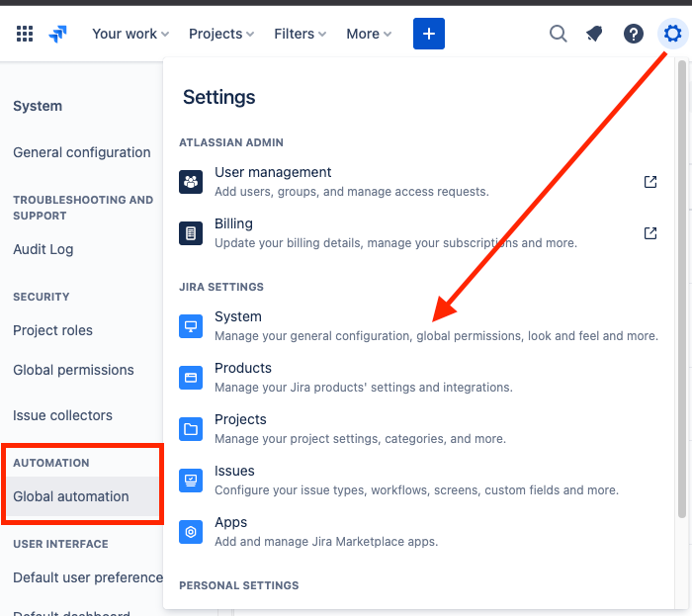Image resolution: width=692 pixels, height=616 pixels.
Task: Click the User management people icon
Action: click(x=191, y=182)
